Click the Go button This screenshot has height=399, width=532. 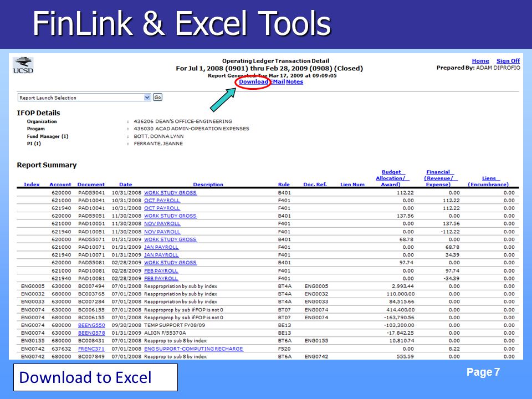pos(157,98)
